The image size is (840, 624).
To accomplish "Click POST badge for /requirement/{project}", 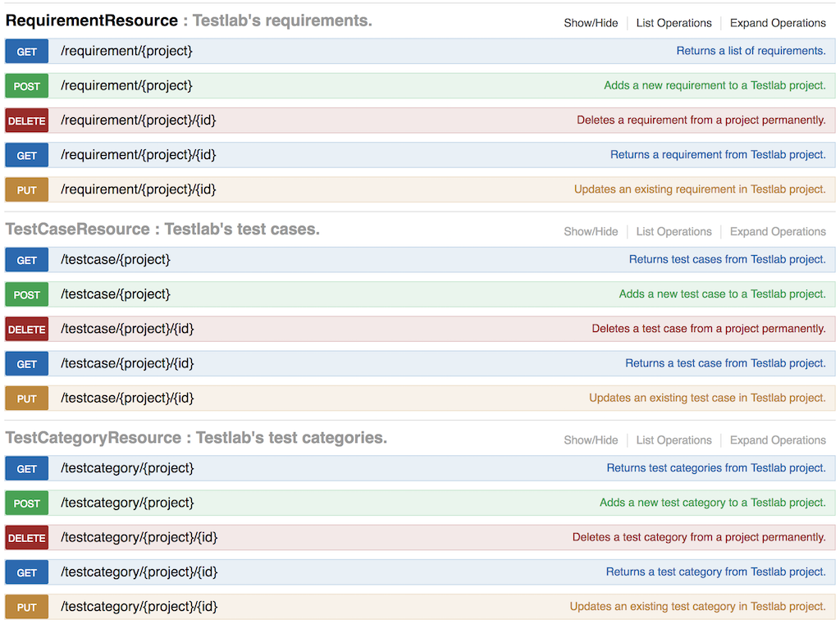I will pos(27,86).
